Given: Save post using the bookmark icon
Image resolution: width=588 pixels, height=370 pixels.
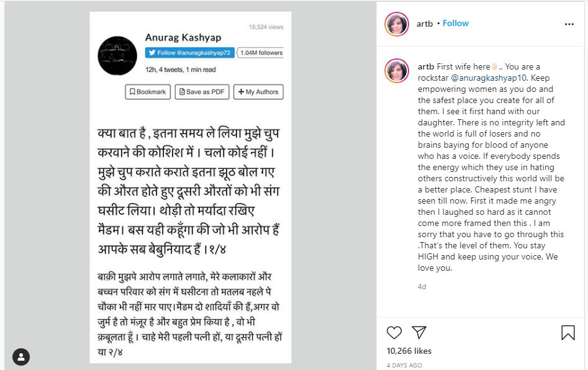Looking at the screenshot, I should 568,333.
